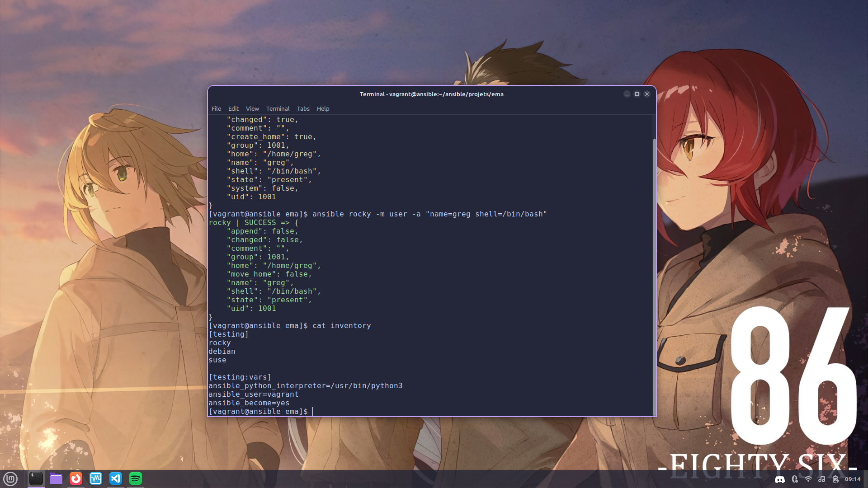Click the 'ansible rocky -m user' command line
The height and width of the screenshot is (488, 868).
[377, 214]
